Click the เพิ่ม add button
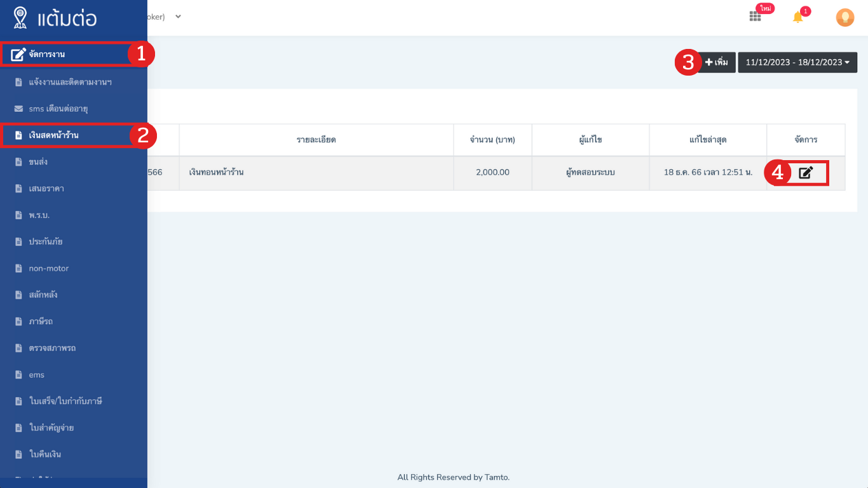Viewport: 868px width, 488px height. pos(717,62)
